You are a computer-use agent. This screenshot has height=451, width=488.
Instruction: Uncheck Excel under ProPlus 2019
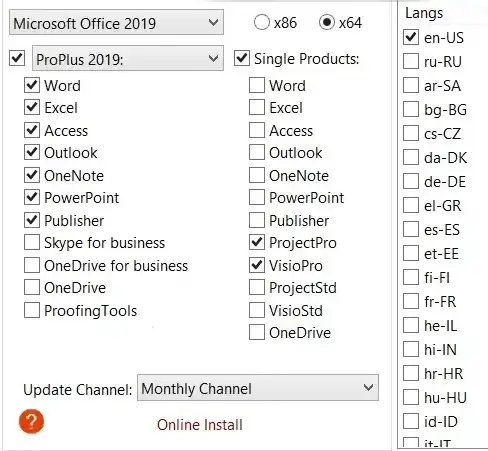click(x=32, y=107)
